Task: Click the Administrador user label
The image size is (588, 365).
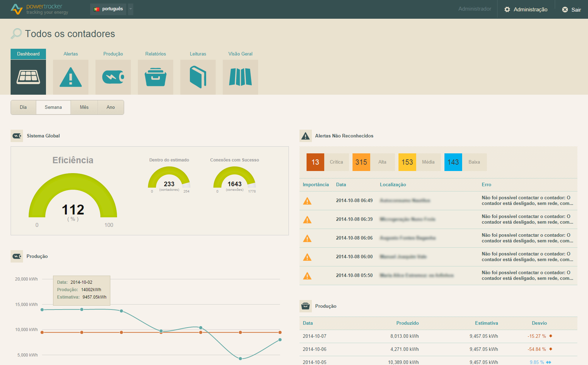Action: (x=475, y=9)
